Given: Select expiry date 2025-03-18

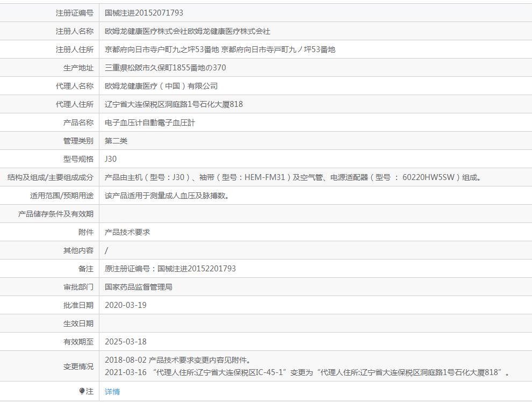Looking at the screenshot, I should coord(126,342).
